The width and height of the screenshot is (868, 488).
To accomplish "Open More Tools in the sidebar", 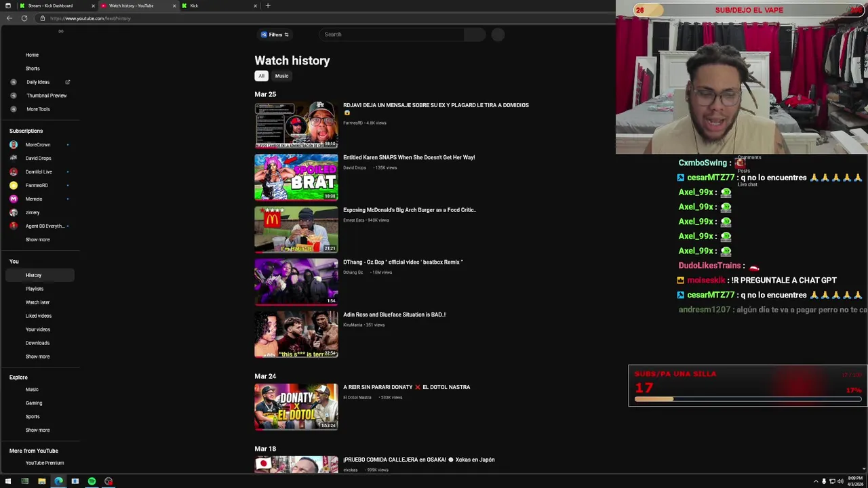I will 38,109.
